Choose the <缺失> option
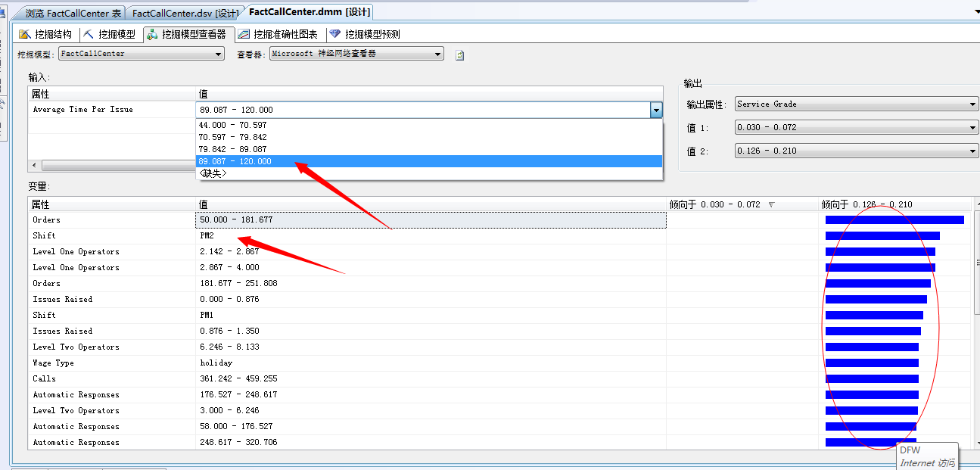 429,173
